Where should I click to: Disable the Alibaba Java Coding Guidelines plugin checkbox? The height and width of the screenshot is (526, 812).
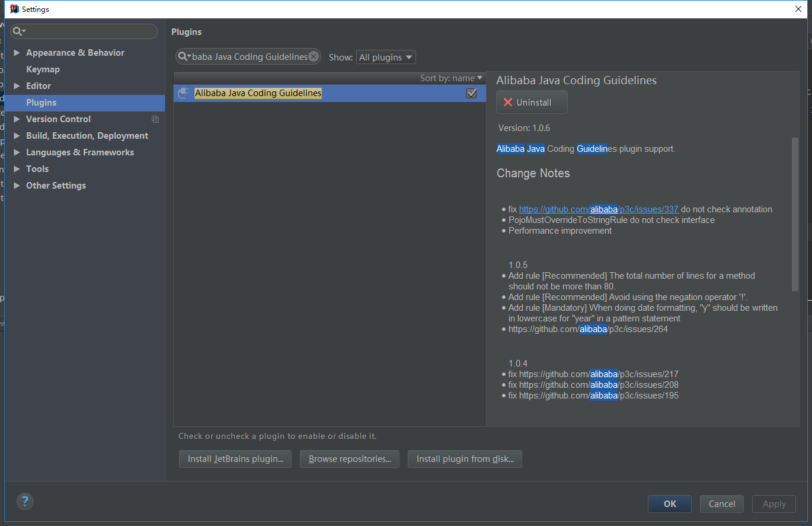(471, 93)
